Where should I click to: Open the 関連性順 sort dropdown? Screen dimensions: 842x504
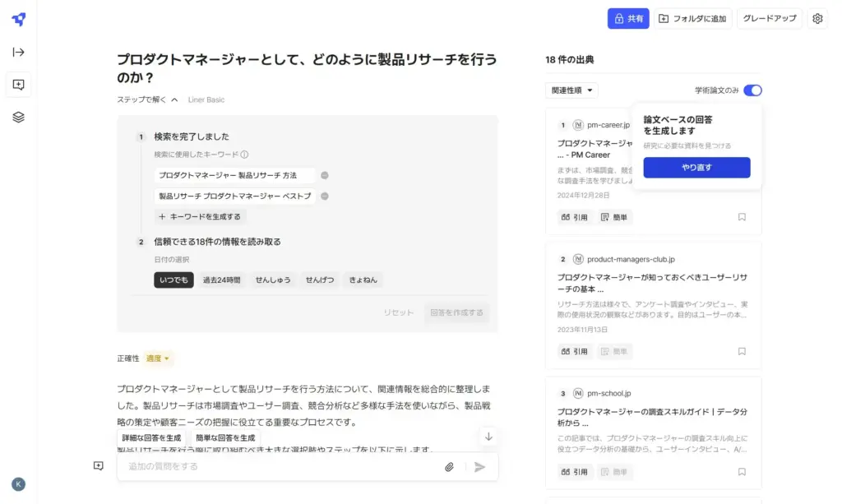pos(571,90)
